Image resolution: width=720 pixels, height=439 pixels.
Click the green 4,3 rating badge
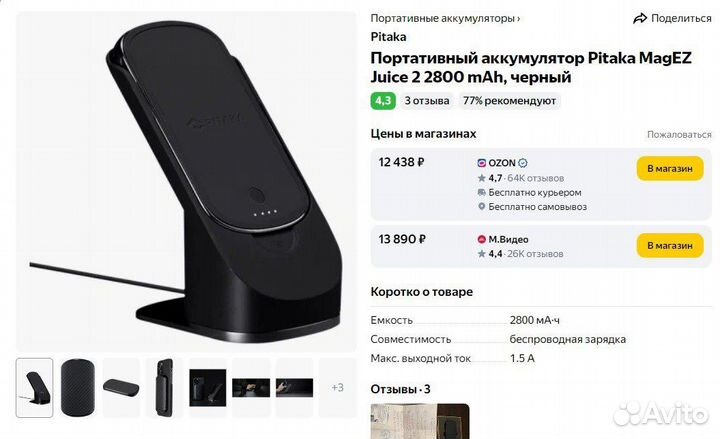point(383,101)
